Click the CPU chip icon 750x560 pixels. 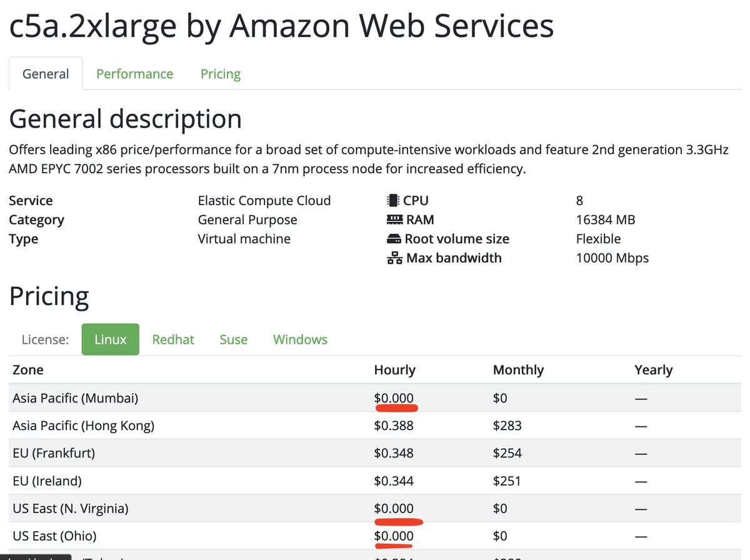click(x=392, y=201)
